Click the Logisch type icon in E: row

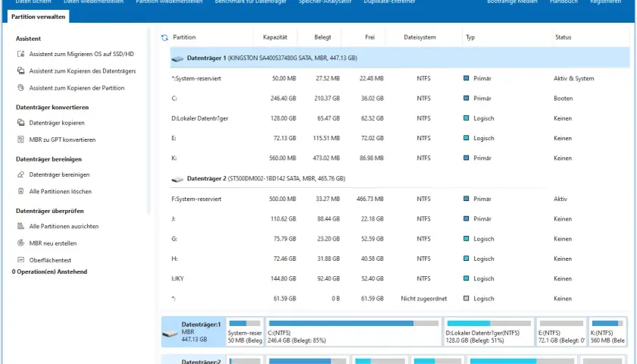click(x=466, y=138)
